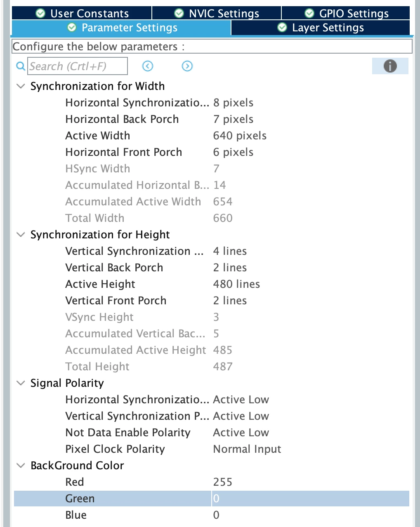
Task: Select Not Data Enable Polarity value
Action: (x=241, y=433)
